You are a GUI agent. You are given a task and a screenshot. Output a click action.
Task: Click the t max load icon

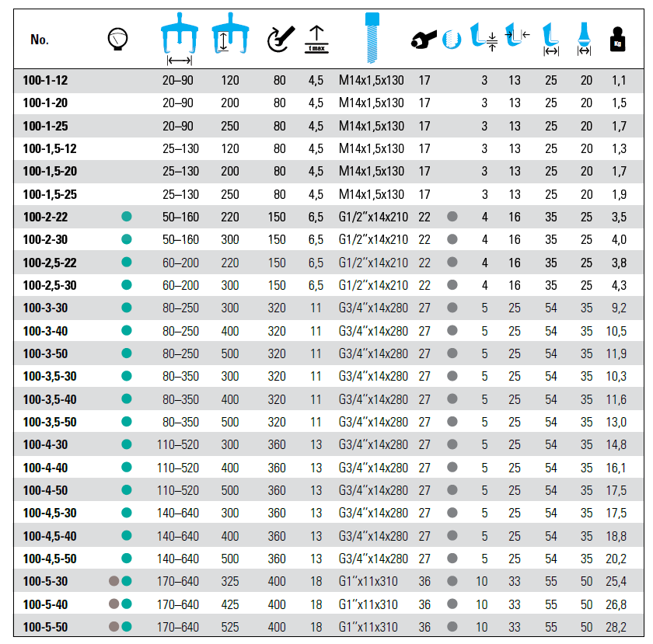click(x=316, y=38)
